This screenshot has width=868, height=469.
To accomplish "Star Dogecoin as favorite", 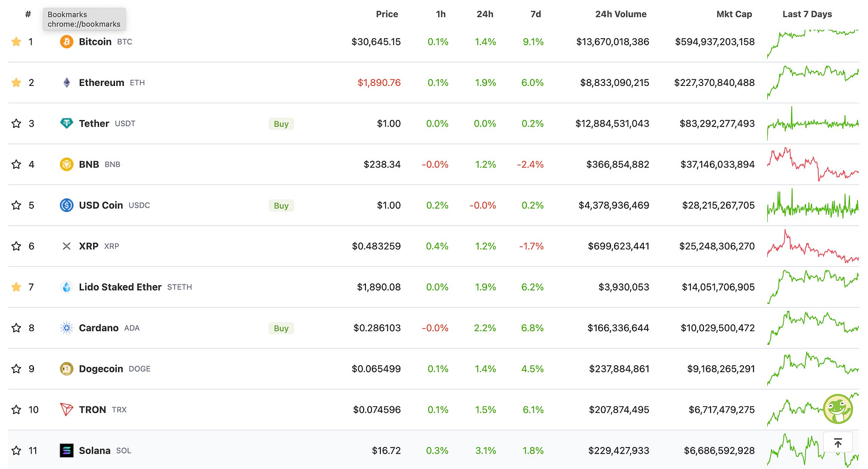I will click(x=16, y=369).
